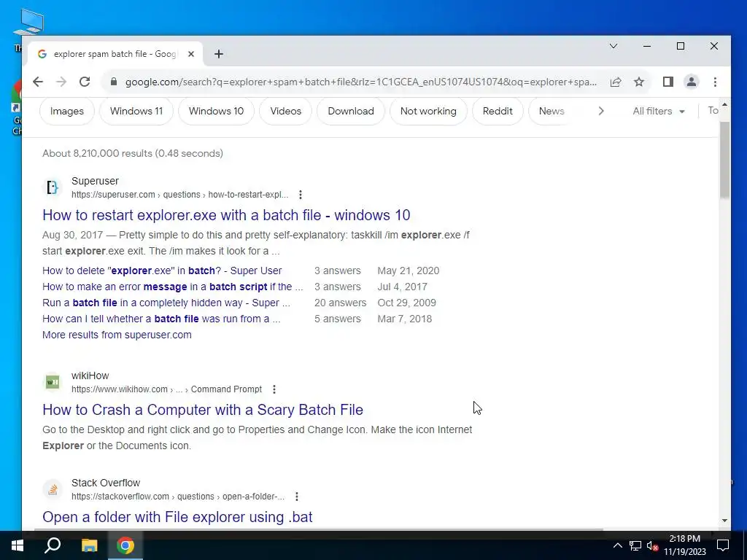
Task: Open 'How to restart explorer.exe with a batch file'
Action: tap(226, 215)
